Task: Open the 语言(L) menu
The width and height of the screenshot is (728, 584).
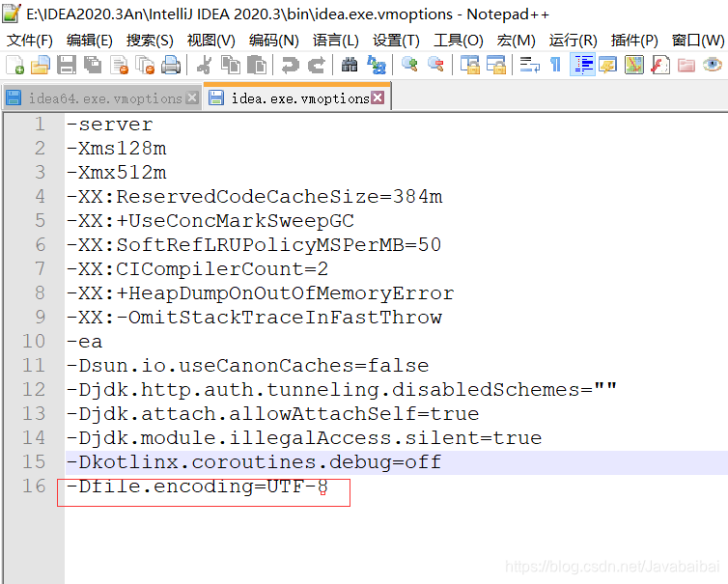Action: tap(336, 41)
